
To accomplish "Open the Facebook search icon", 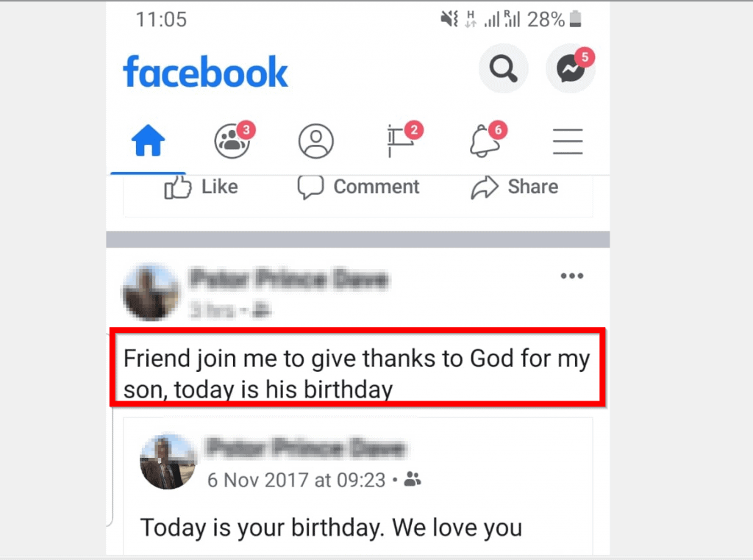I will (503, 68).
